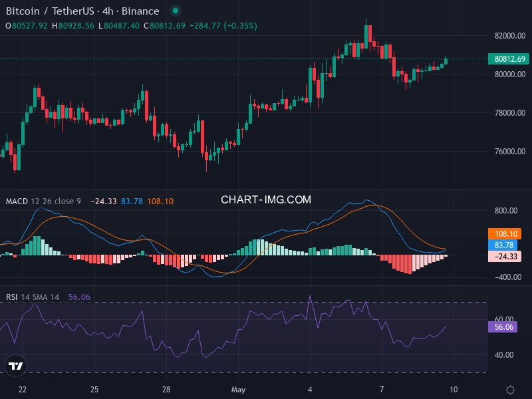Click the green market status dot

[176, 11]
